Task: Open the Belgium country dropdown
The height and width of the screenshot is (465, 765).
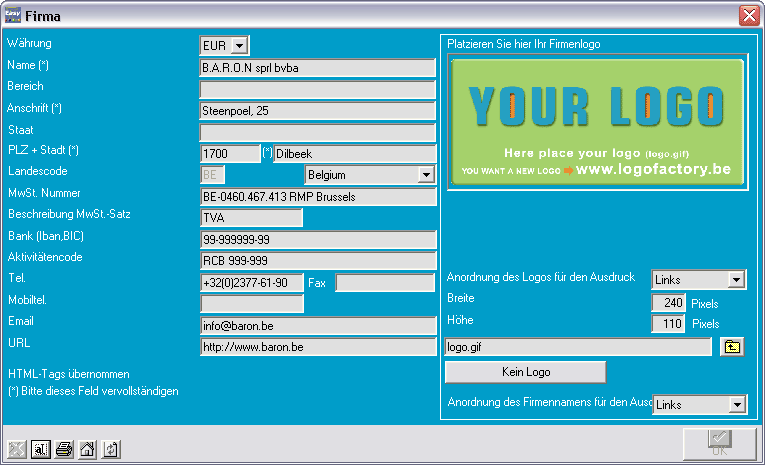Action: [426, 175]
